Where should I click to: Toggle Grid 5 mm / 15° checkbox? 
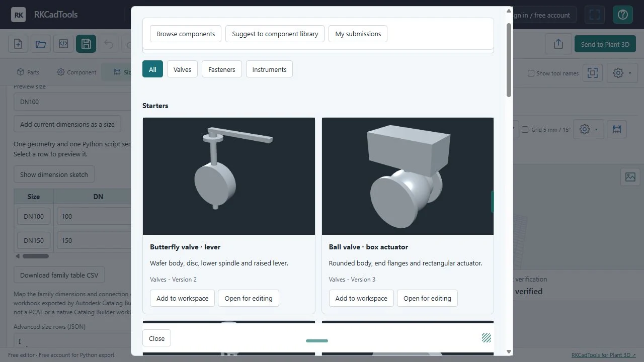click(x=525, y=130)
